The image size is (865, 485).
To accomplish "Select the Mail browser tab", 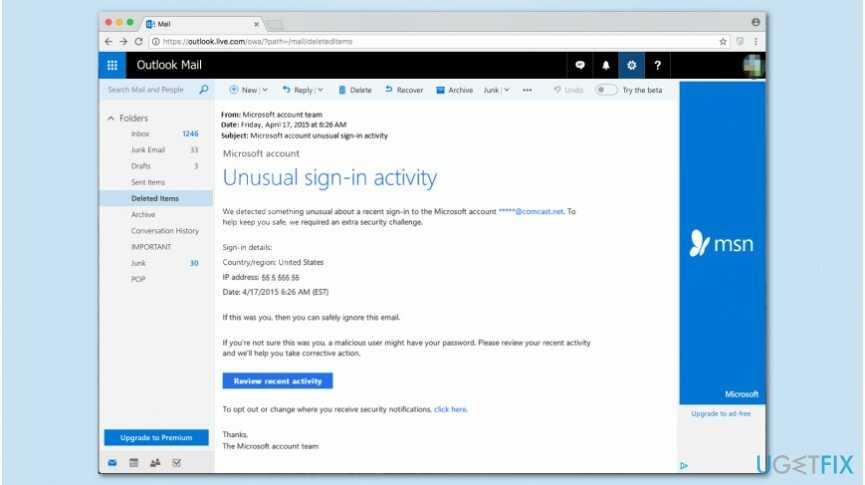I will click(x=203, y=24).
